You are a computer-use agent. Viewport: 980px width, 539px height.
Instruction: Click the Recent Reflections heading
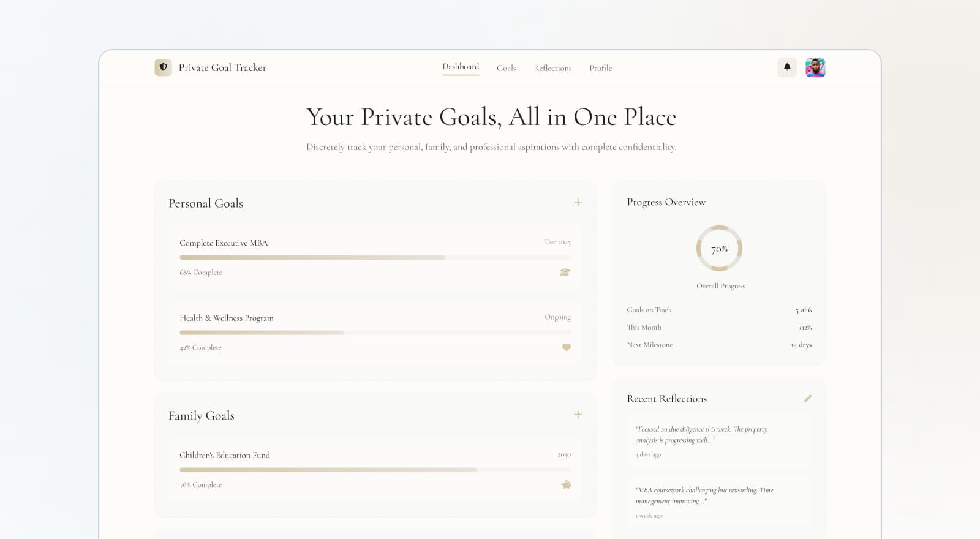667,399
